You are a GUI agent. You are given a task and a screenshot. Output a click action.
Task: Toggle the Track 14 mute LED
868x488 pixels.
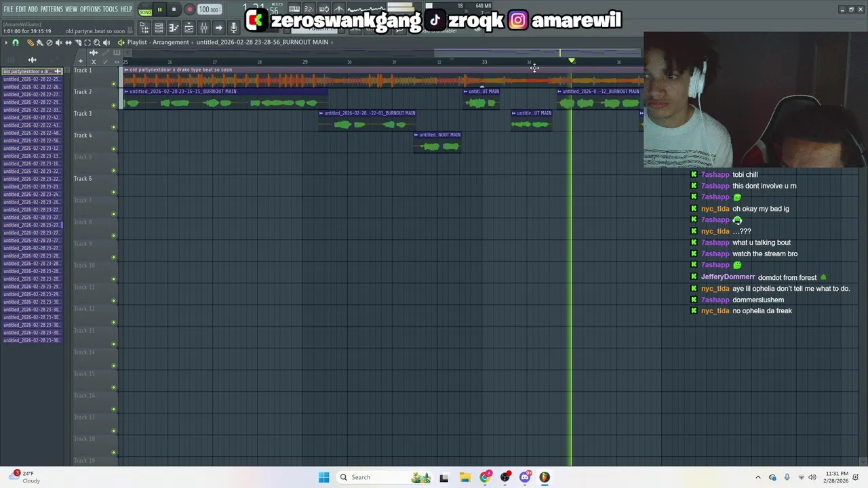click(114, 366)
